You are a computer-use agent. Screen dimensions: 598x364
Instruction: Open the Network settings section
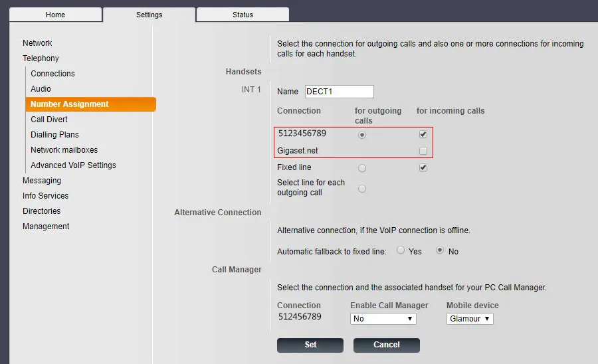37,43
